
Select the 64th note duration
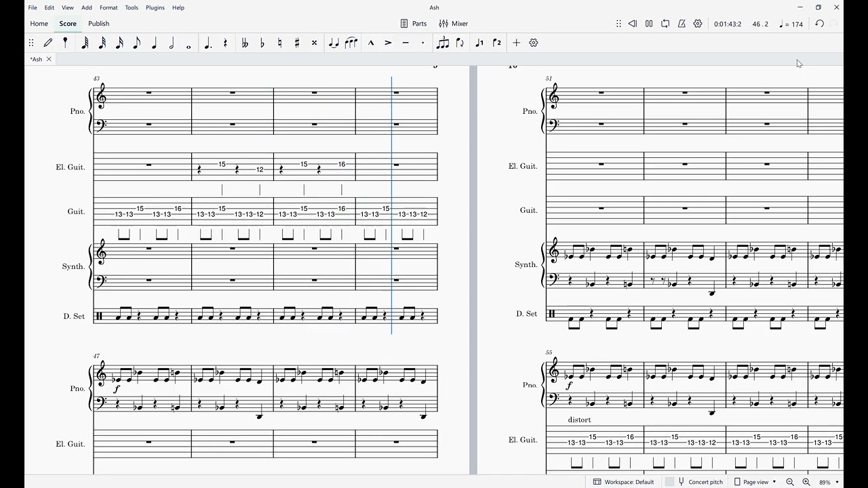(85, 43)
